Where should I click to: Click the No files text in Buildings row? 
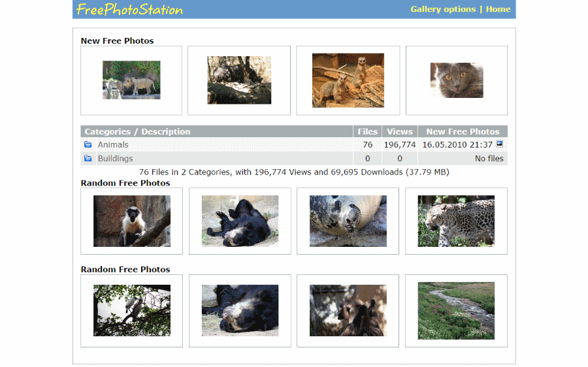point(489,159)
